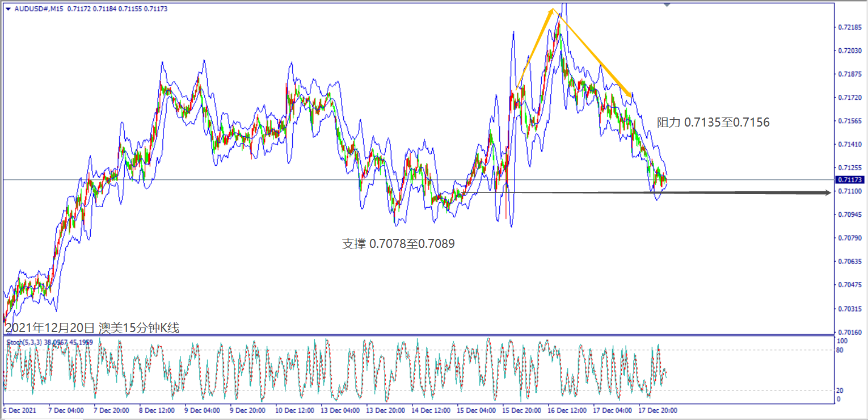The image size is (868, 420).
Task: Click the chart shift triangle marker at top
Action: (x=667, y=5)
